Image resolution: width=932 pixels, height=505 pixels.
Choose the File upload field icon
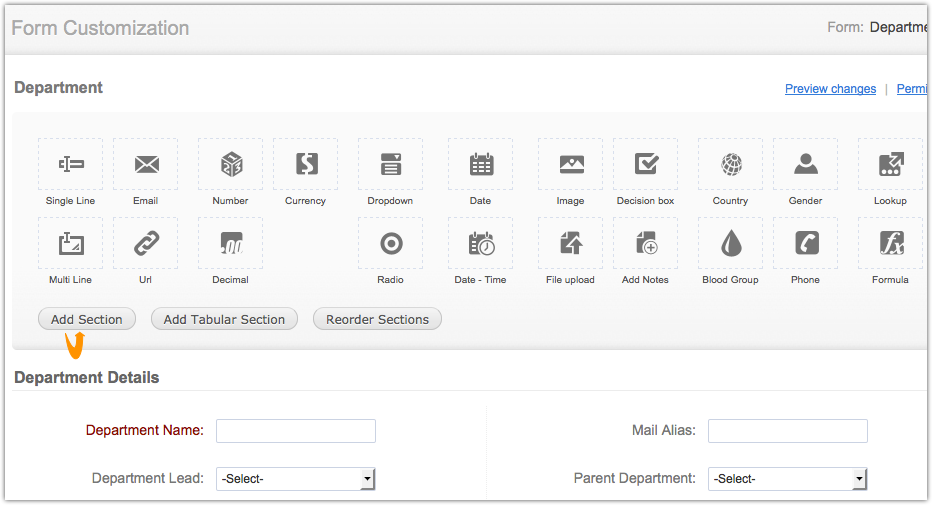[570, 243]
